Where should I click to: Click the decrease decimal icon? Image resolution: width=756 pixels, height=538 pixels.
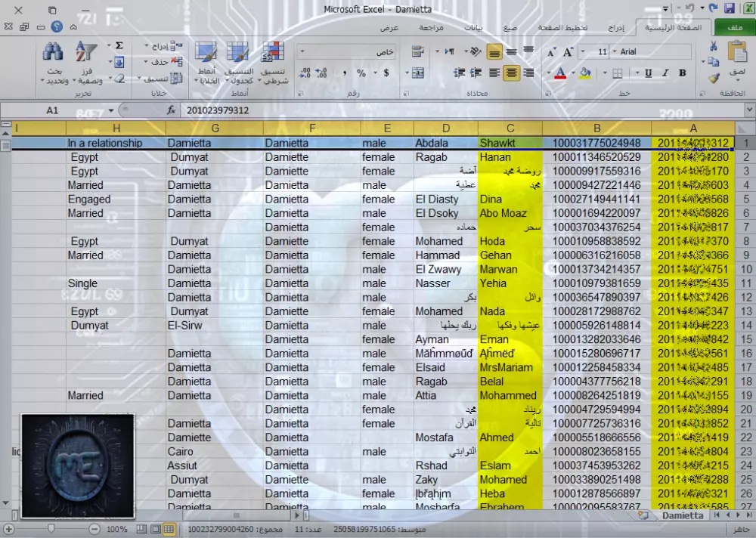click(305, 73)
